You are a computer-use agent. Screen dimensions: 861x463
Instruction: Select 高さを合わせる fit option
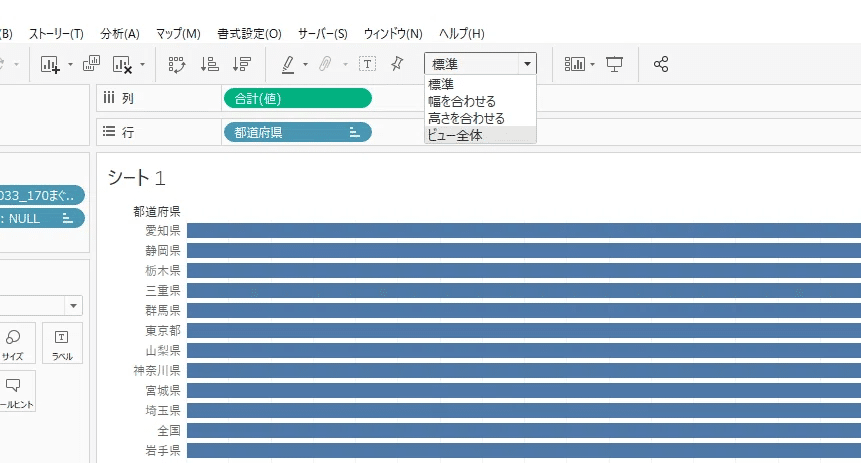[x=466, y=118]
